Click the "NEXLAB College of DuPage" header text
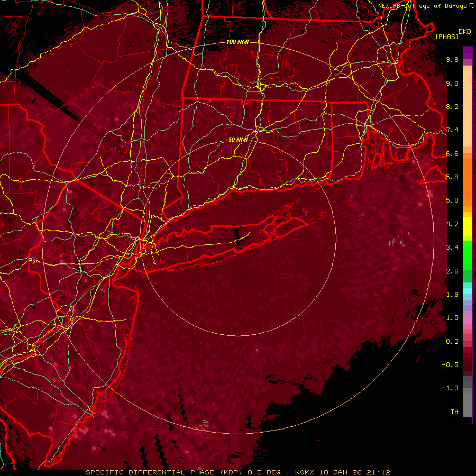Image resolution: width=476 pixels, height=476 pixels. pos(423,6)
